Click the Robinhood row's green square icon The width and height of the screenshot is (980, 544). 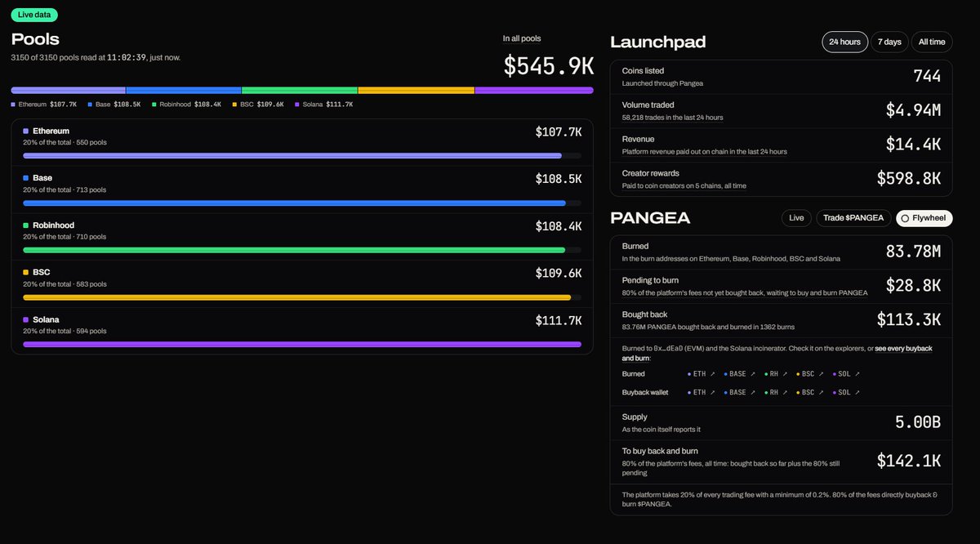(x=26, y=225)
